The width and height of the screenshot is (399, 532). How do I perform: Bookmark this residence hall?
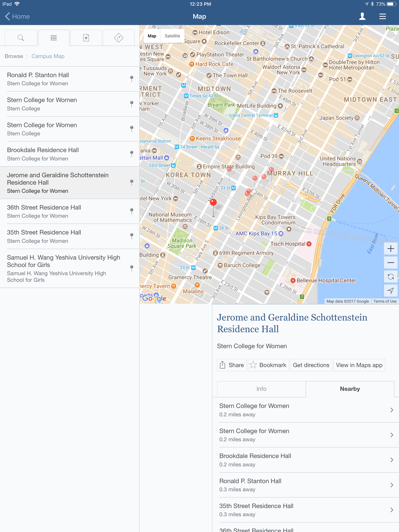(x=268, y=365)
